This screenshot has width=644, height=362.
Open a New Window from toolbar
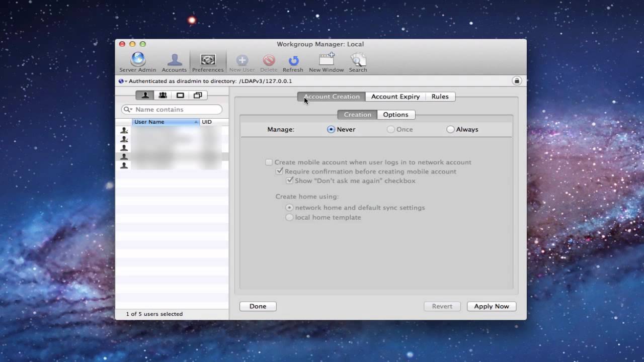tap(326, 63)
